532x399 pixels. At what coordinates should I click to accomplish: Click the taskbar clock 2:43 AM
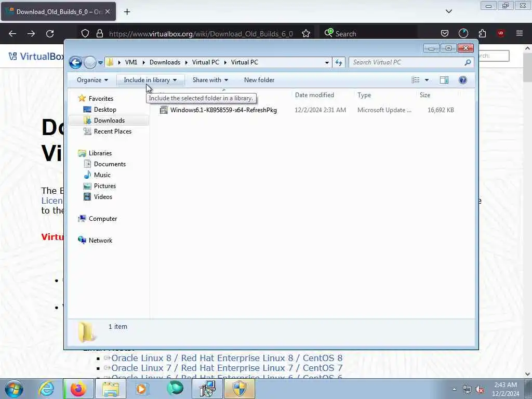pyautogui.click(x=506, y=389)
